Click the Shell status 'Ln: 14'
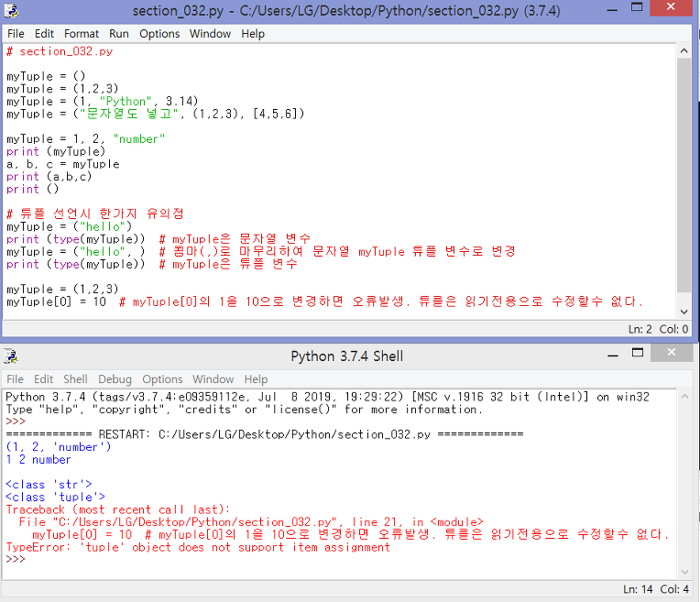 [x=638, y=589]
